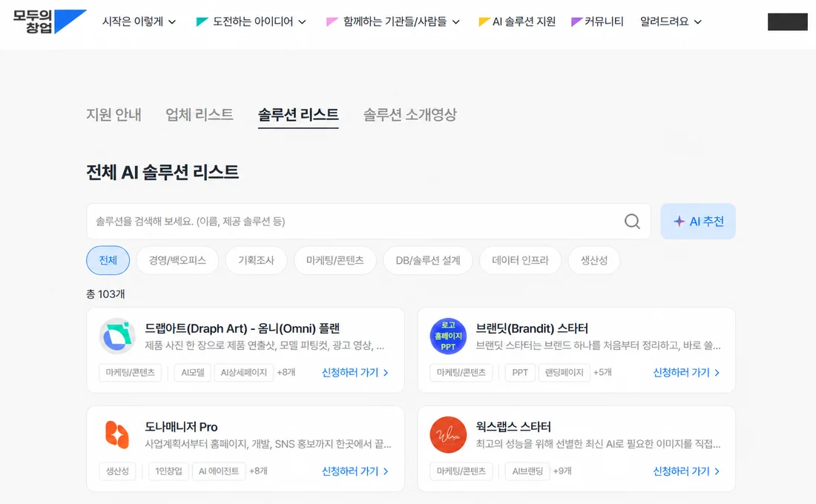This screenshot has height=504, width=816.
Task: Switch to the 업체 리스트 tab
Action: (x=200, y=114)
